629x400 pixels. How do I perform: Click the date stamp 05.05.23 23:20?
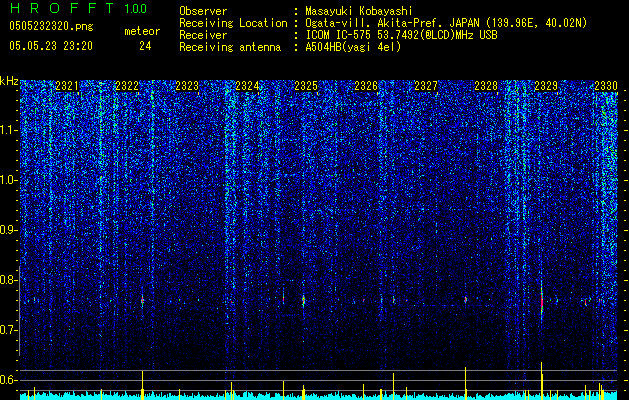(x=51, y=46)
